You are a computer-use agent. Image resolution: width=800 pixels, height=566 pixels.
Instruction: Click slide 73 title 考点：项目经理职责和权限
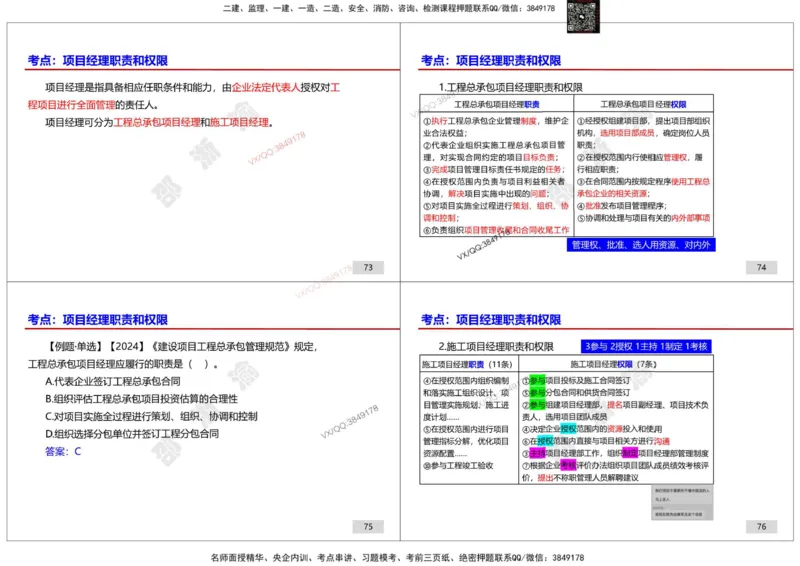pos(98,60)
